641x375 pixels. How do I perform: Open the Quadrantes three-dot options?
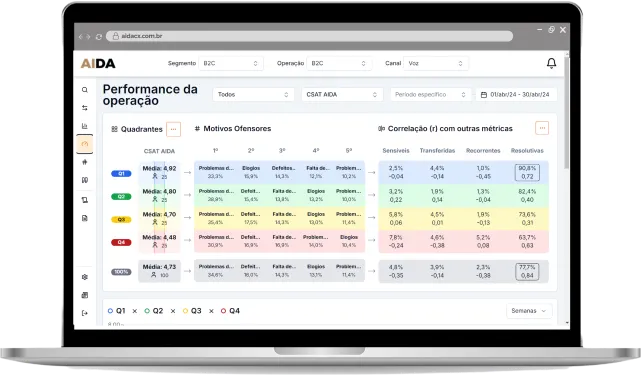click(173, 129)
